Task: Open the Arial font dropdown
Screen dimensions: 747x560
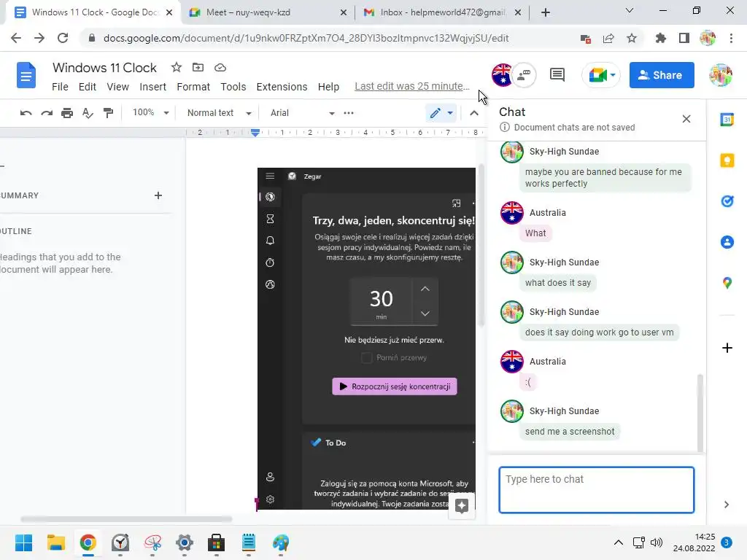Action: [303, 113]
